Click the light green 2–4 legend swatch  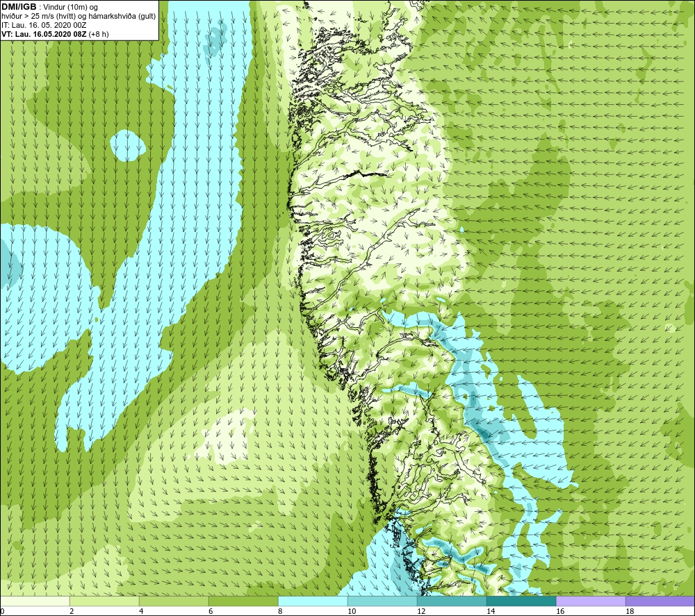[x=105, y=601]
